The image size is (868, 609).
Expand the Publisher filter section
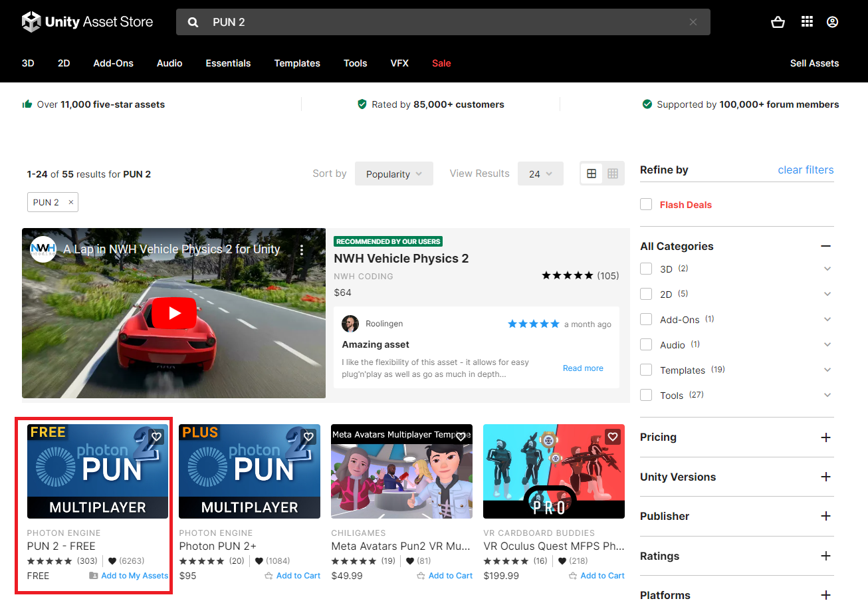826,516
